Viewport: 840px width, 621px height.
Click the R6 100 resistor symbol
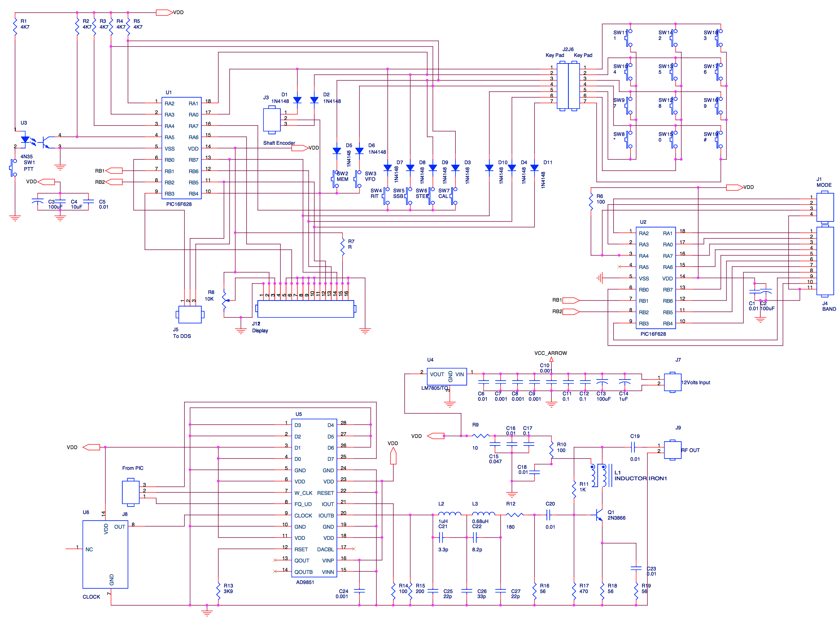[x=591, y=201]
